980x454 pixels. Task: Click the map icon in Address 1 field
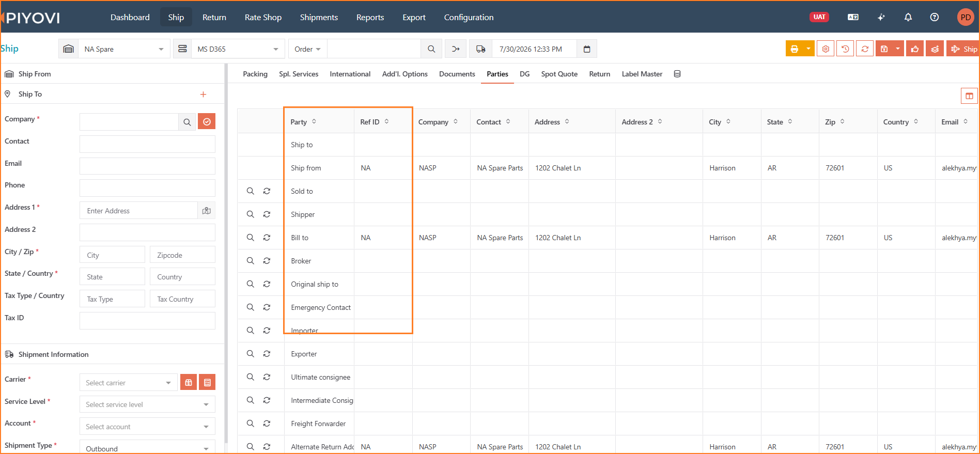point(207,211)
